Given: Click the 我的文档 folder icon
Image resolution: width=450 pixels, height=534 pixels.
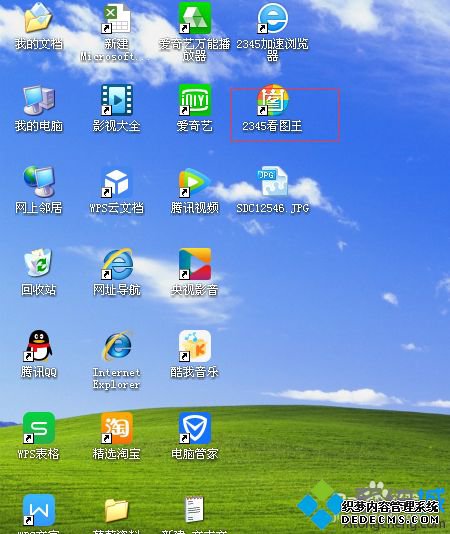Looking at the screenshot, I should tap(38, 18).
